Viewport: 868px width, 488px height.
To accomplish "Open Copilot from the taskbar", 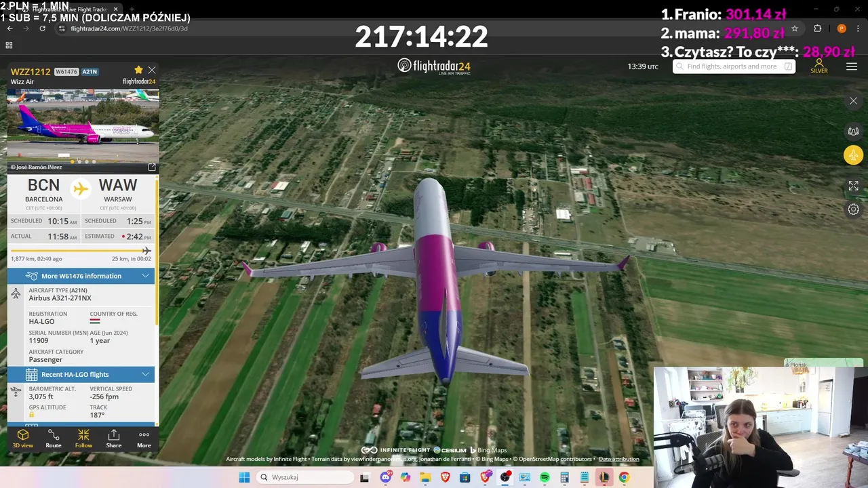I will (406, 477).
